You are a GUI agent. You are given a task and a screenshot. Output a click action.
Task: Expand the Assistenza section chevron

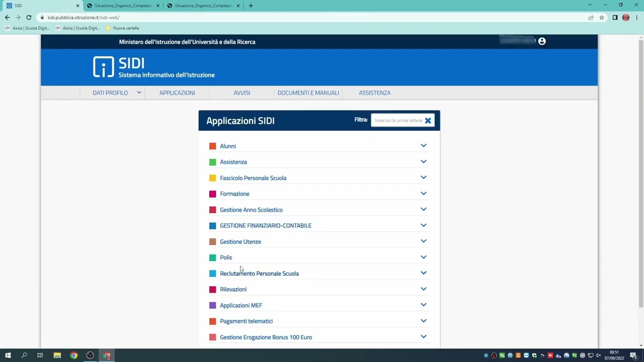(x=424, y=162)
